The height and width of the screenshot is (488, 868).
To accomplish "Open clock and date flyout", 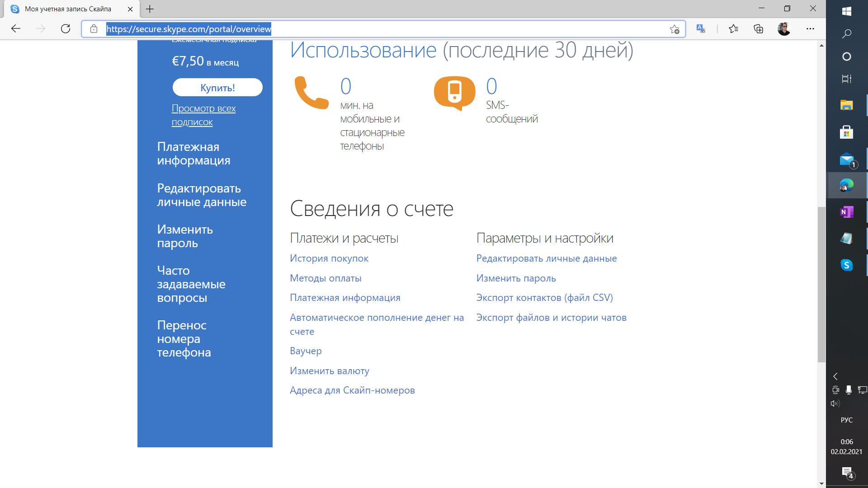I will 847,447.
